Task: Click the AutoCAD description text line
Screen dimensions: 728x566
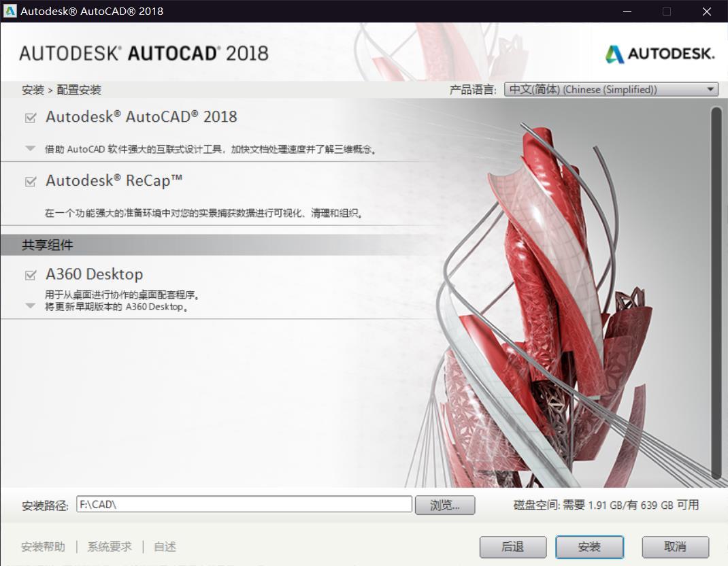Action: tap(210, 149)
